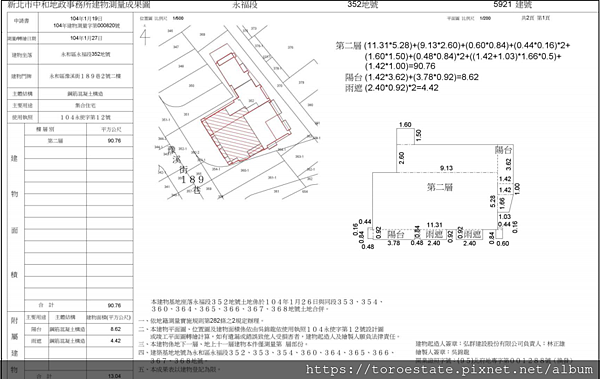Viewport: 600px width, 379px height.
Task: Click the 2.60 vertical dimension on plan
Action: point(402,158)
